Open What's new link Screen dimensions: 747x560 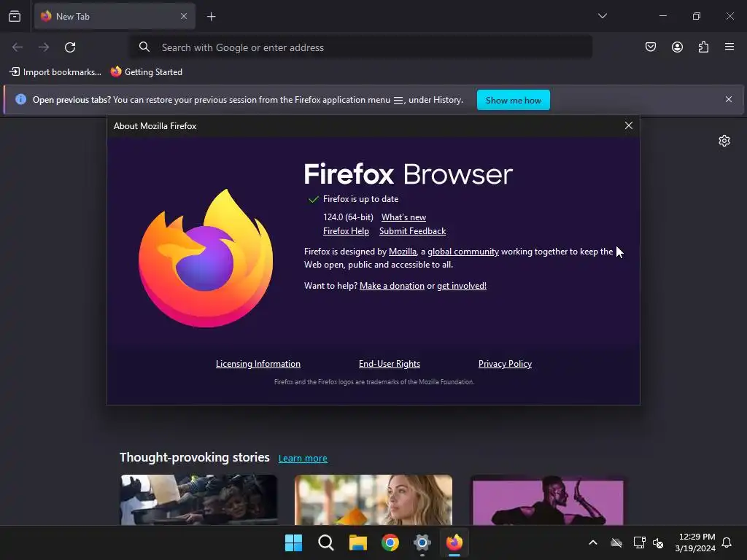coord(403,217)
